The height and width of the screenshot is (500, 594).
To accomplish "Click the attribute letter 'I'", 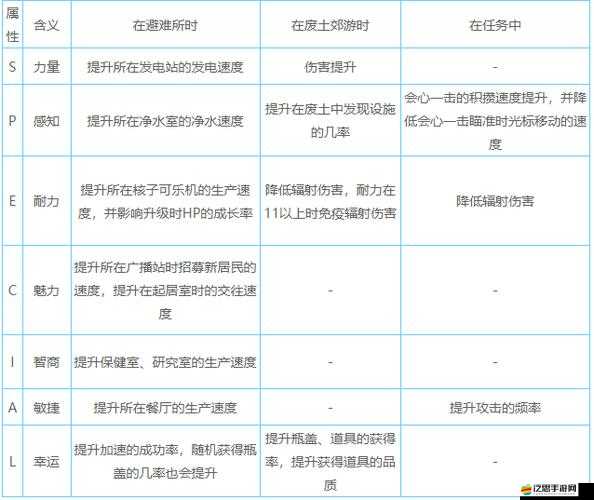I will click(12, 362).
